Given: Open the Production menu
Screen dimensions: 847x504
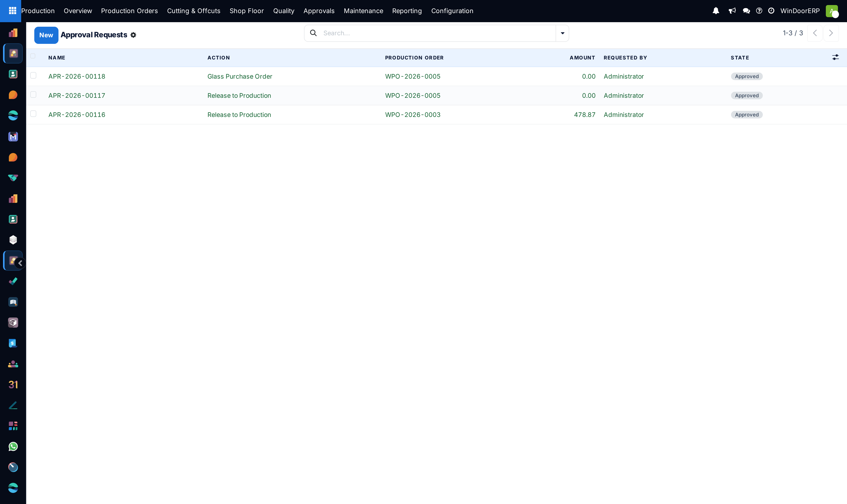Looking at the screenshot, I should [38, 11].
